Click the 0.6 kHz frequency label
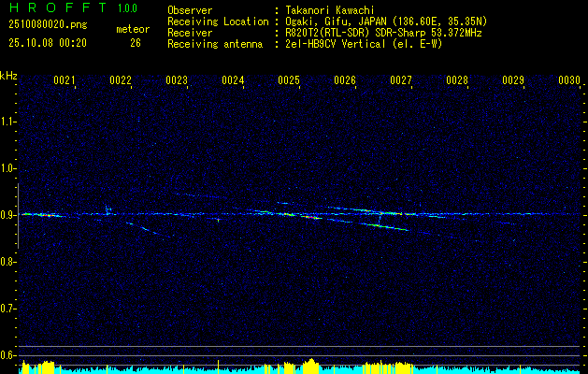This screenshot has width=588, height=374. coord(7,355)
